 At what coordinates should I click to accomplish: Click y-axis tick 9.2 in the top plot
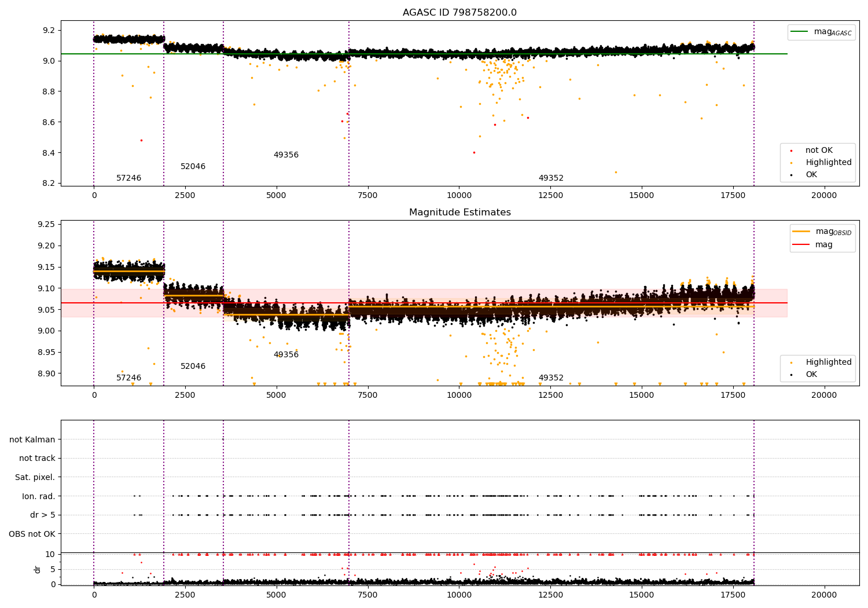coord(49,30)
